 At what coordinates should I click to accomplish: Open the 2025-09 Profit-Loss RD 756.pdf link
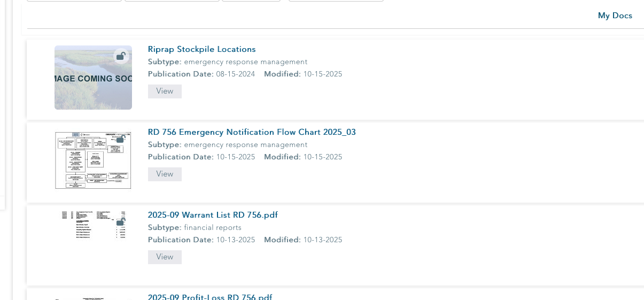pos(210,297)
